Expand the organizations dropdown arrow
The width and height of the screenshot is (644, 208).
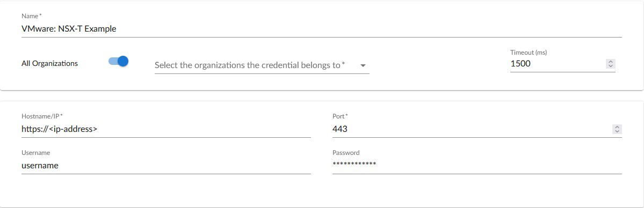363,65
